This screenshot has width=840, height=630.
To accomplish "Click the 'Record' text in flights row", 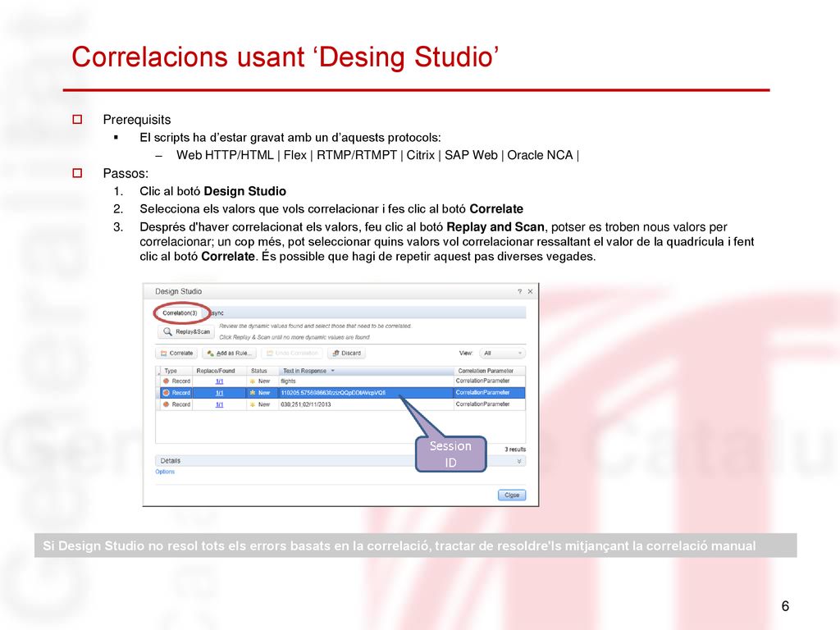I will click(x=181, y=381).
